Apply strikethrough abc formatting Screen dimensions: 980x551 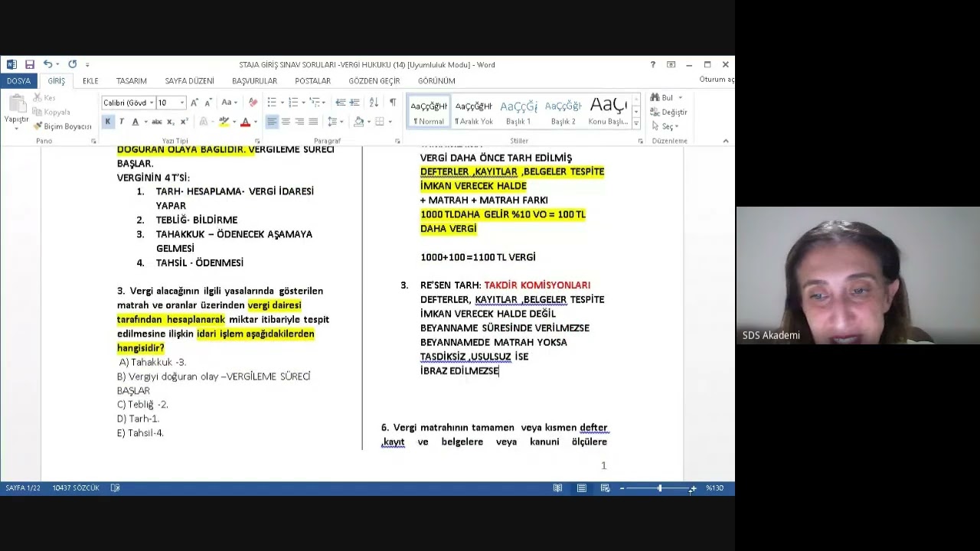pyautogui.click(x=156, y=122)
